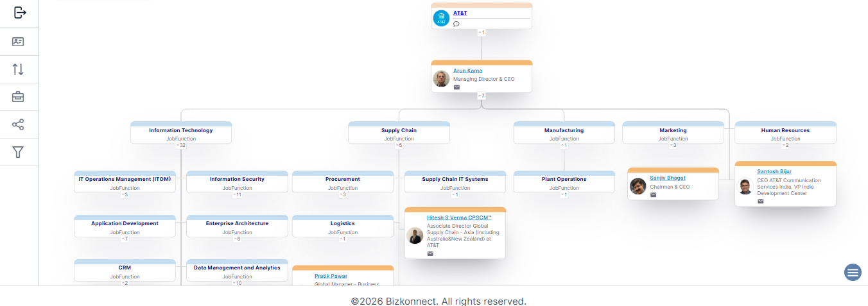Screen dimensions: 868x306
Task: Click the share icon in sidebar
Action: click(19, 124)
